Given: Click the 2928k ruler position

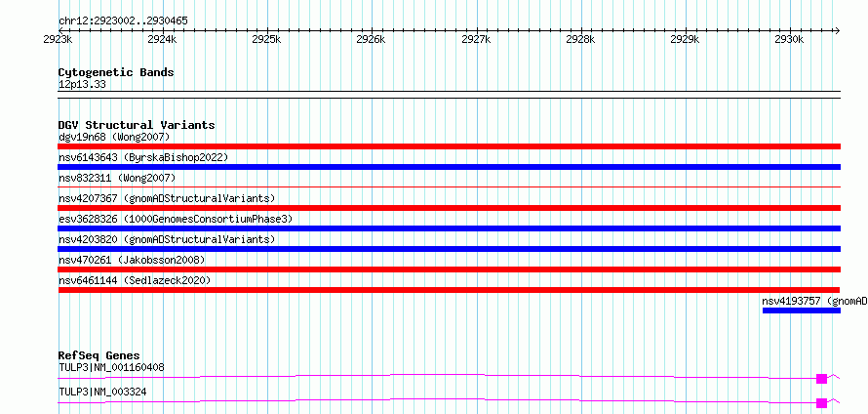Looking at the screenshot, I should coord(580,40).
